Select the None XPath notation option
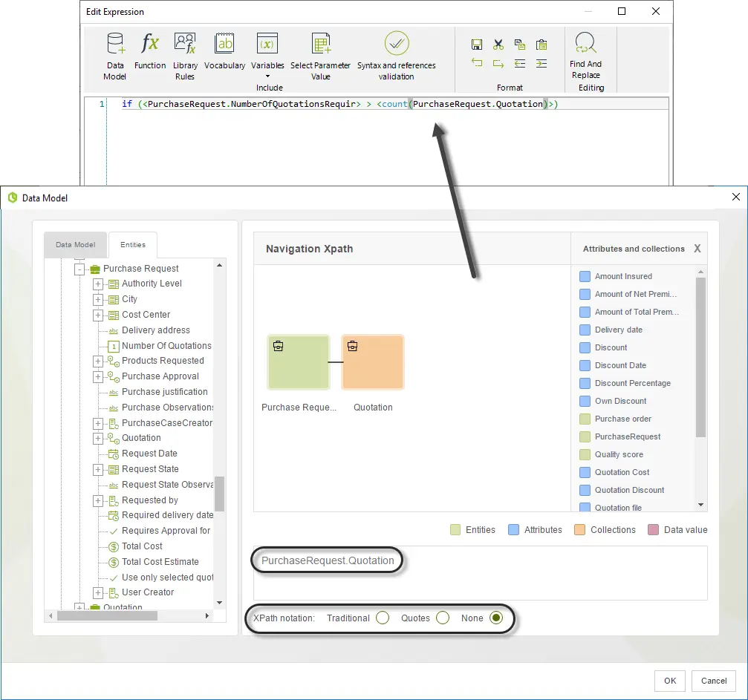 tap(496, 618)
